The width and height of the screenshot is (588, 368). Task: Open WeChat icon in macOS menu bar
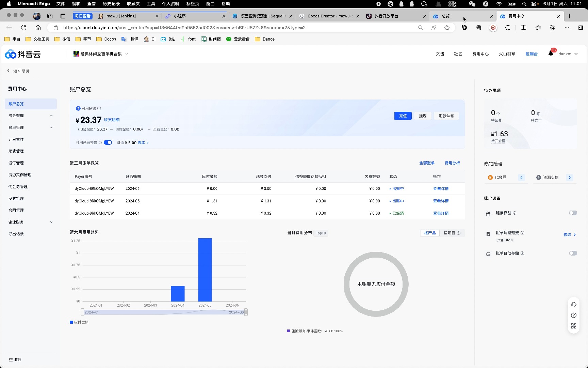point(472,4)
